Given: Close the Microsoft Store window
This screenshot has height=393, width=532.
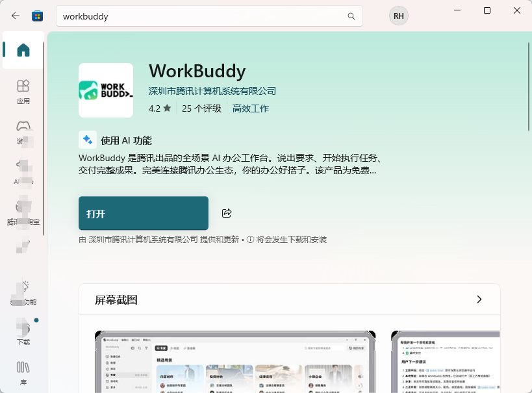Looking at the screenshot, I should pos(516,10).
